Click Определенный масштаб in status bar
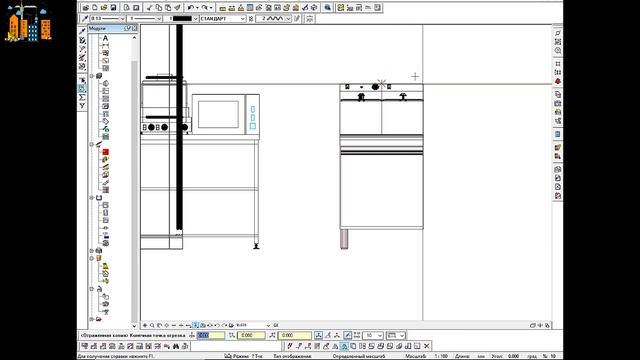This screenshot has width=640, height=360. point(359,356)
